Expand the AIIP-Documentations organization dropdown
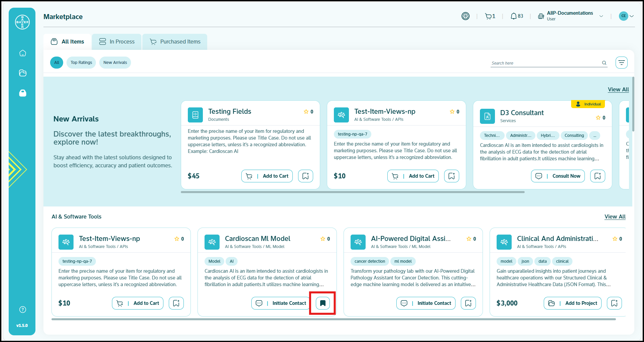The image size is (644, 342). point(601,16)
